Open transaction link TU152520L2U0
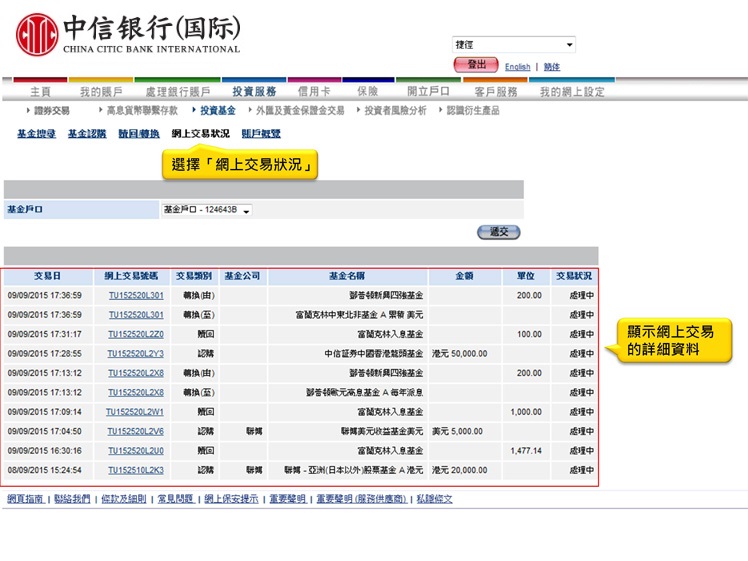748x561 pixels. coord(135,451)
